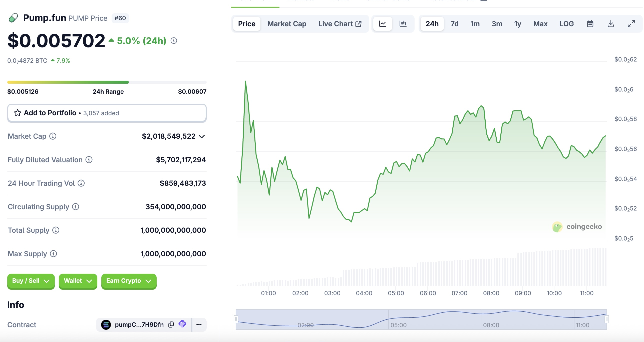Show Total Supply info icon
The width and height of the screenshot is (644, 342).
click(x=56, y=230)
